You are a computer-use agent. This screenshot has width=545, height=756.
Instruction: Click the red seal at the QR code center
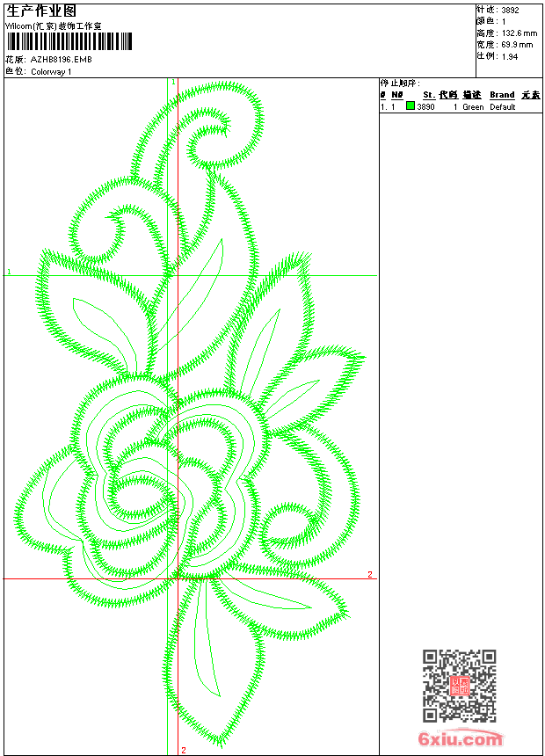[459, 686]
